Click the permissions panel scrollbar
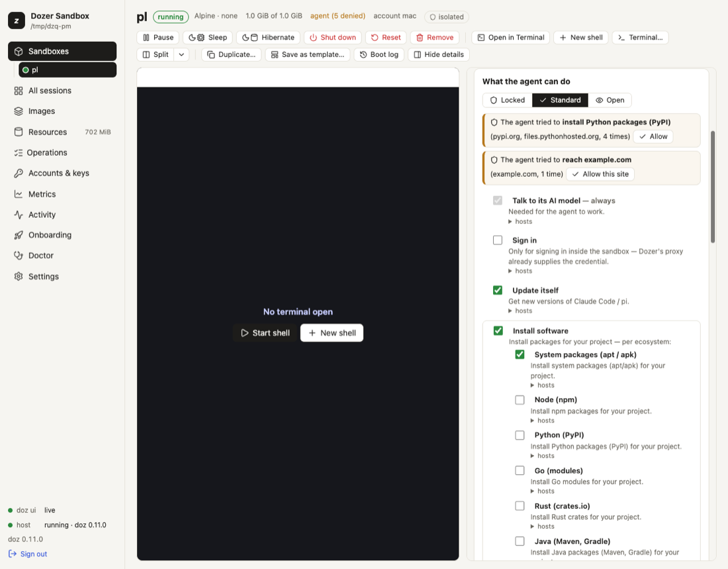Viewport: 728px width, 569px height. [713, 186]
